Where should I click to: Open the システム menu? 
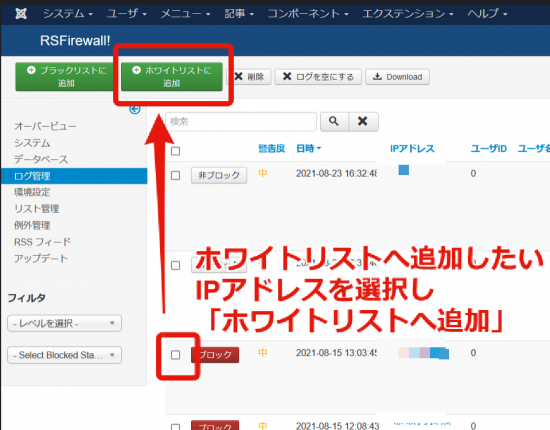pos(68,14)
